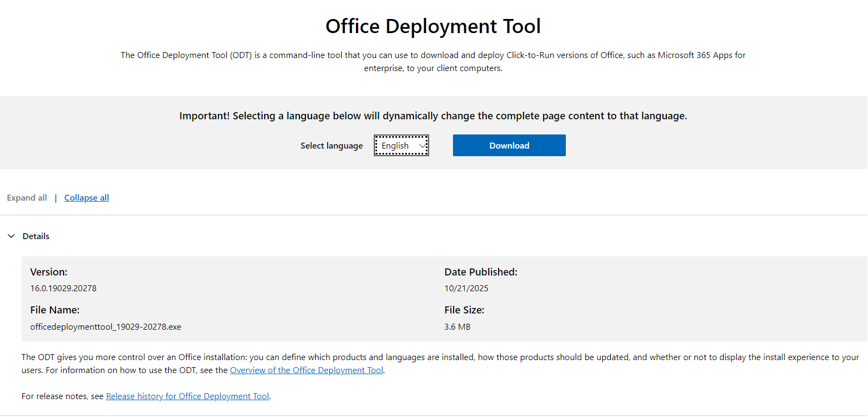Image resolution: width=868 pixels, height=417 pixels.
Task: Click the file name officedeploymenttool_19029-20278.exe
Action: tap(106, 327)
